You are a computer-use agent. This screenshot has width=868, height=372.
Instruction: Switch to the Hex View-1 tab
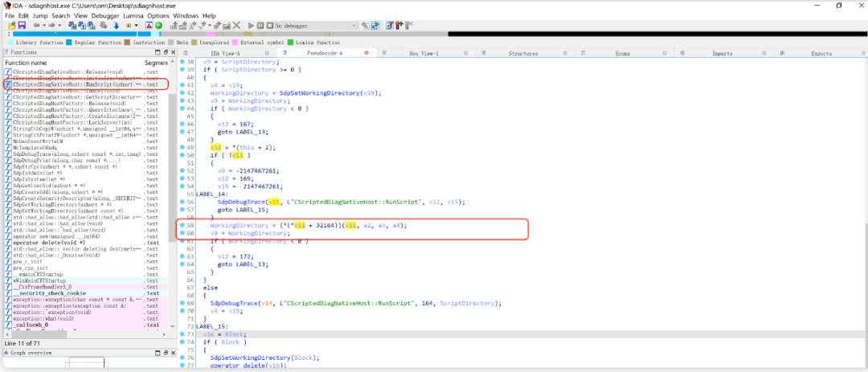(x=424, y=53)
